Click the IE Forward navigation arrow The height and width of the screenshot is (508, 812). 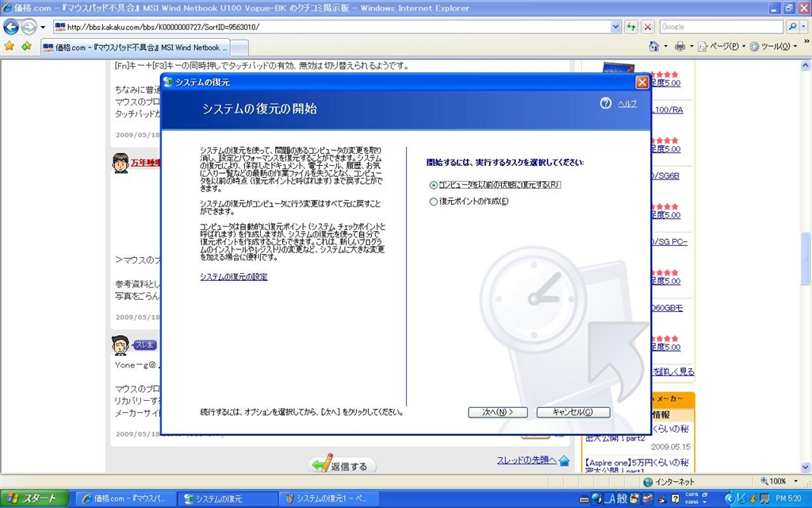click(x=29, y=26)
